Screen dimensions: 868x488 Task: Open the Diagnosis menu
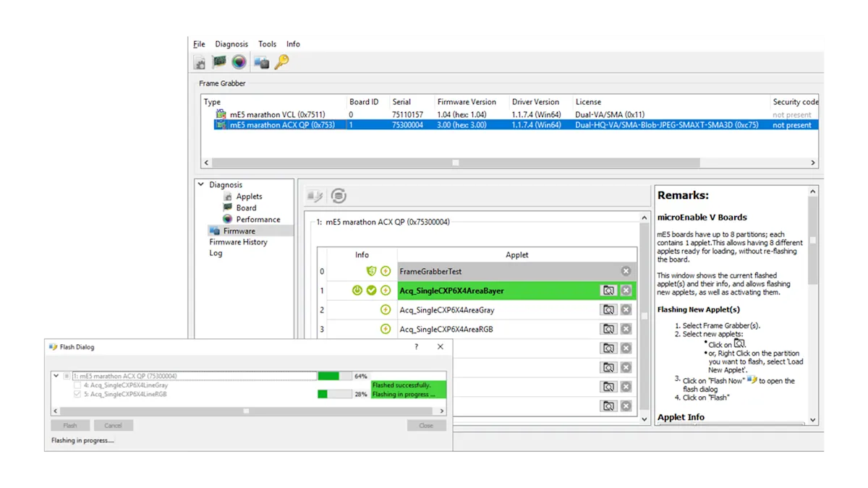pyautogui.click(x=231, y=44)
